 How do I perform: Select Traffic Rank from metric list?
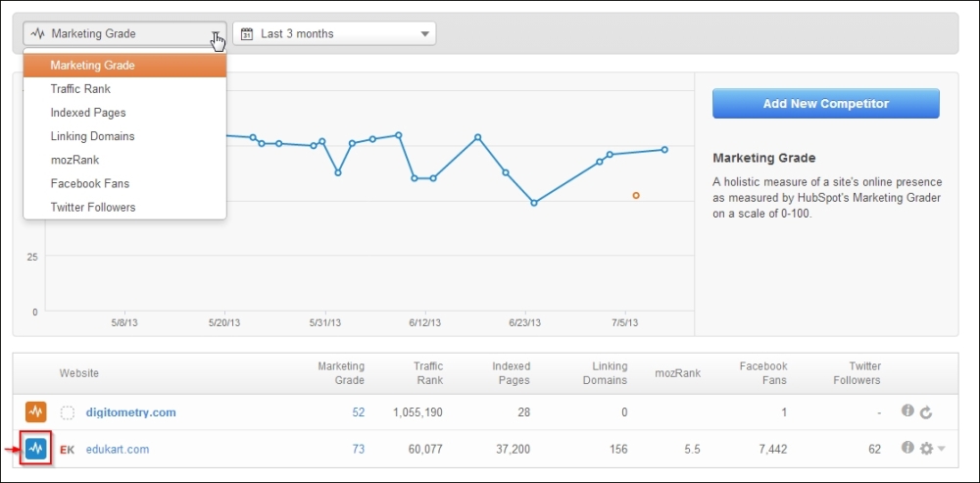[x=80, y=89]
